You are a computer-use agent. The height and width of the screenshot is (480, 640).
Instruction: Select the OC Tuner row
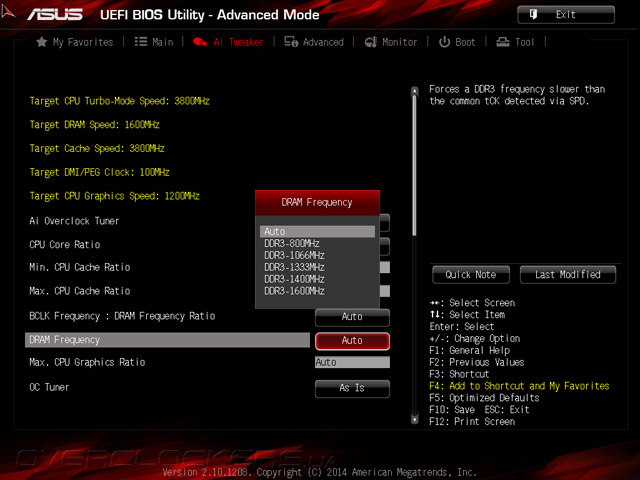[49, 387]
